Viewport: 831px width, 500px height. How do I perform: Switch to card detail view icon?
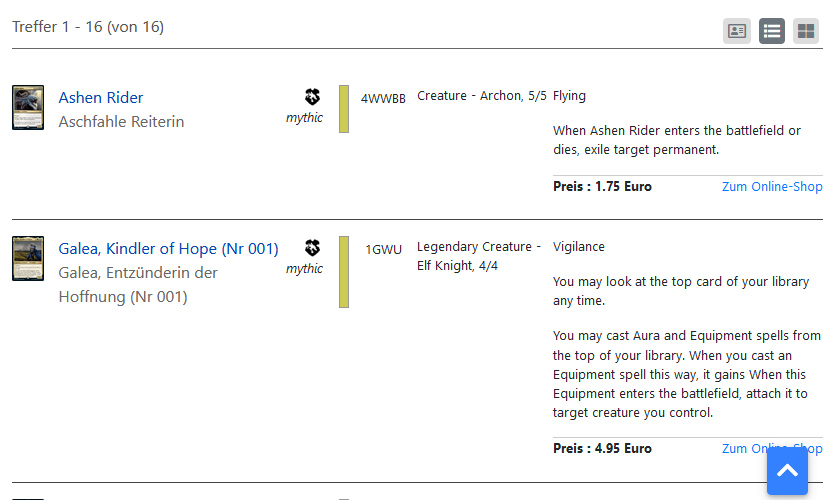pyautogui.click(x=737, y=31)
